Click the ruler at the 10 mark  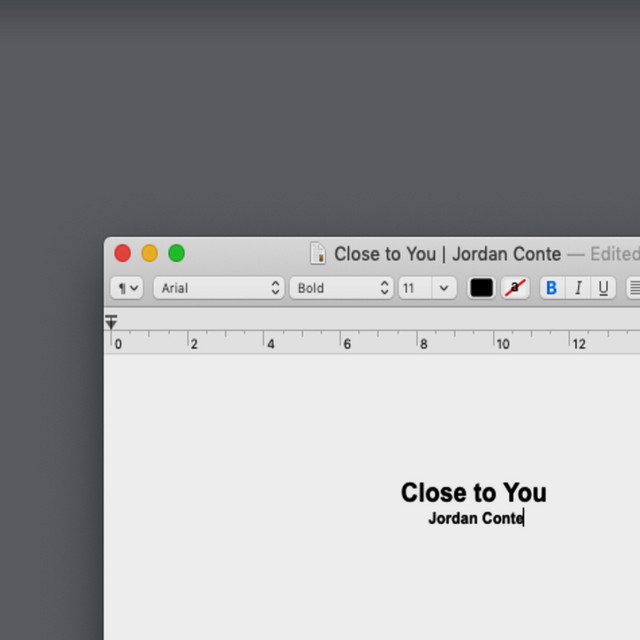[x=503, y=344]
